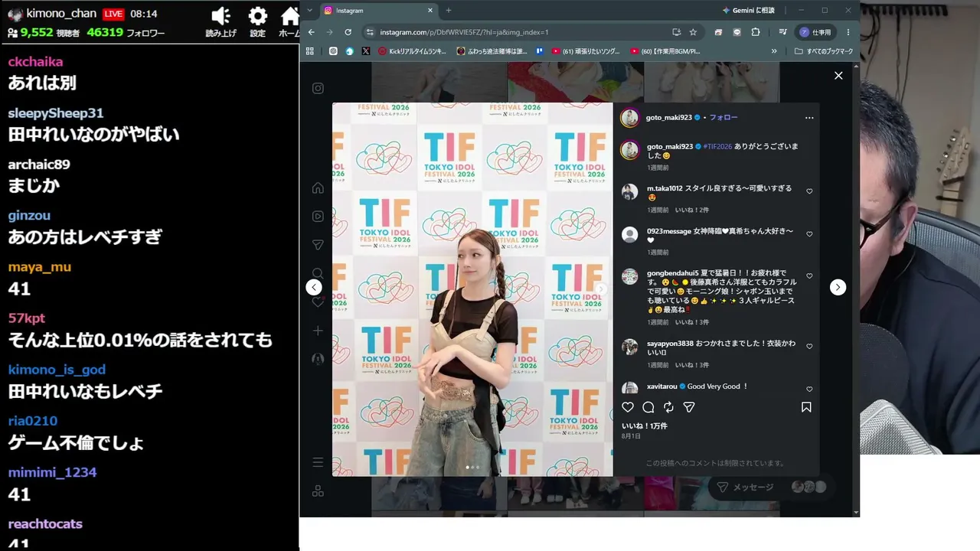Open Direct messages paper-plane icon in sidebar
The width and height of the screenshot is (980, 551).
[318, 245]
